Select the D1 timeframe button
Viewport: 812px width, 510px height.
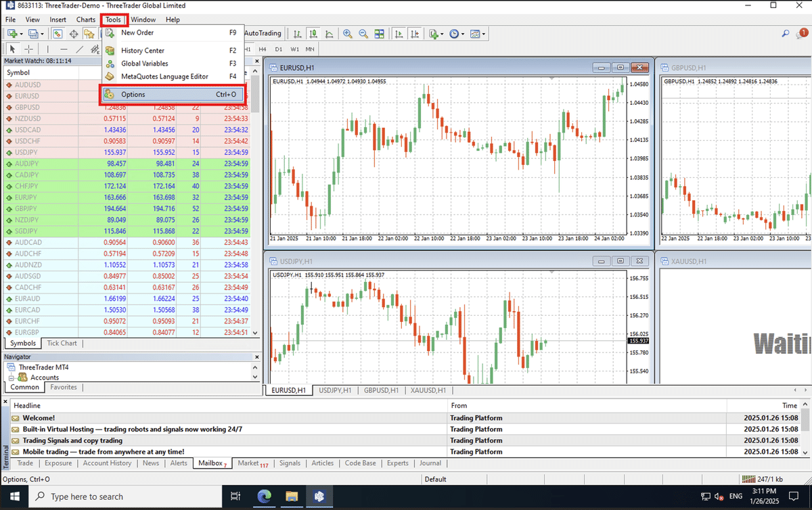click(279, 49)
